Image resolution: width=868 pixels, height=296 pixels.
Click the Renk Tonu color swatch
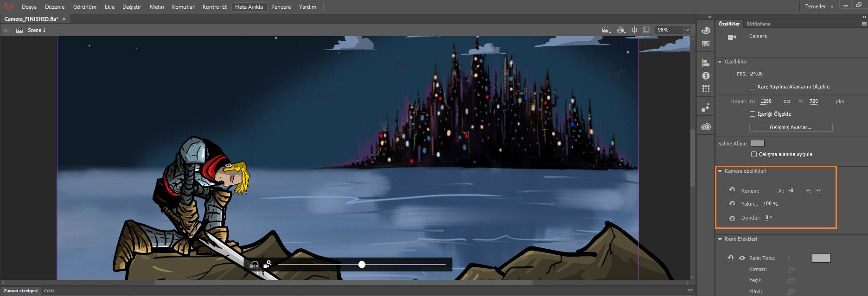coord(821,258)
